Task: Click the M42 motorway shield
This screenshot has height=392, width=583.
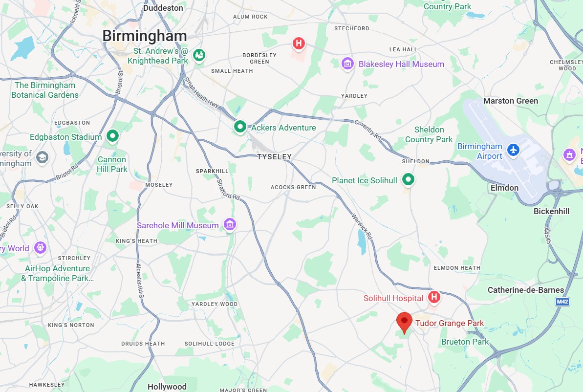Action: click(x=562, y=302)
